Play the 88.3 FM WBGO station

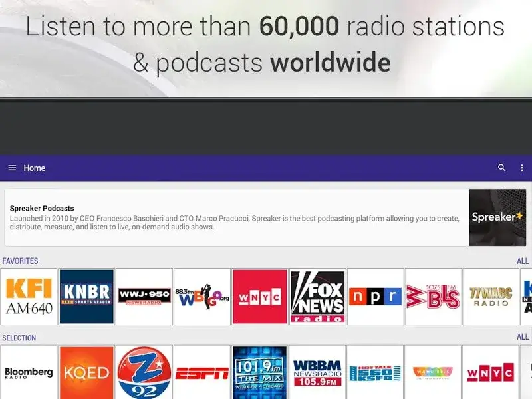click(x=202, y=297)
